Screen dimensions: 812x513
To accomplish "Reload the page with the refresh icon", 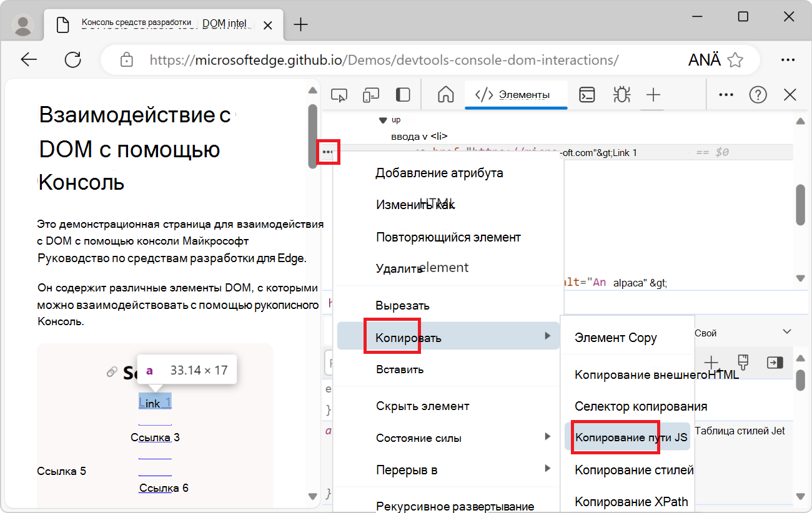I will click(73, 59).
